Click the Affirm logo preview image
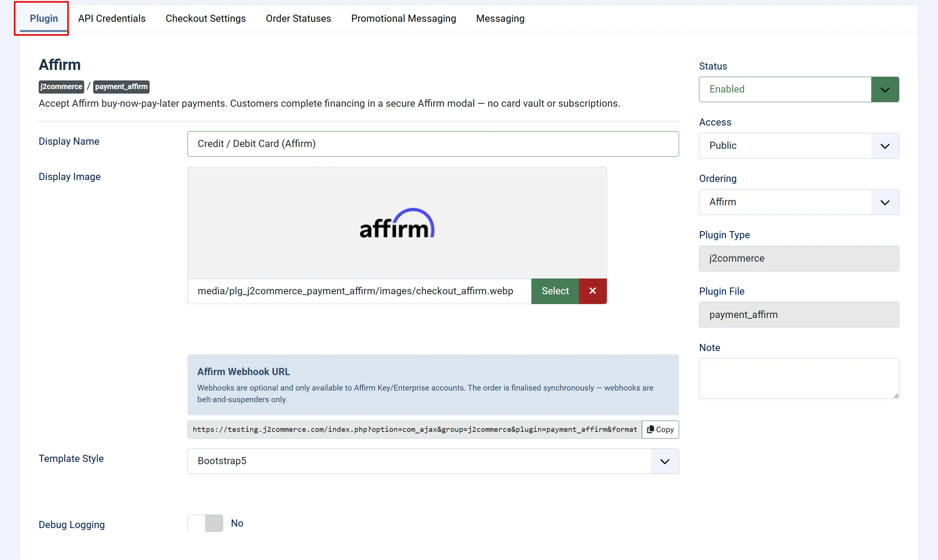The width and height of the screenshot is (938, 560). [x=397, y=223]
